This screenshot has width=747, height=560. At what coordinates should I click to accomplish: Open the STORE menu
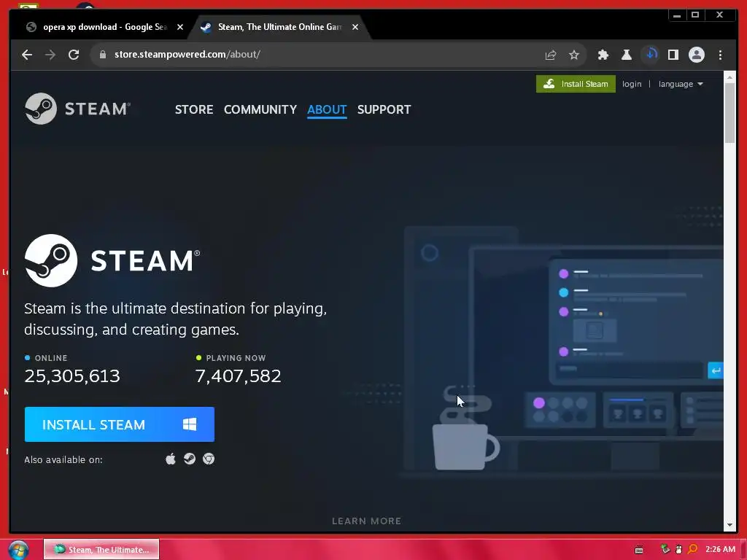pos(194,109)
